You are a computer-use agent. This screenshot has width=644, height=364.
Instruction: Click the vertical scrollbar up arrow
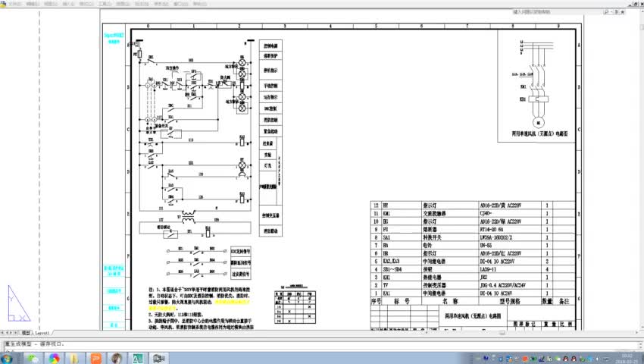point(641,12)
